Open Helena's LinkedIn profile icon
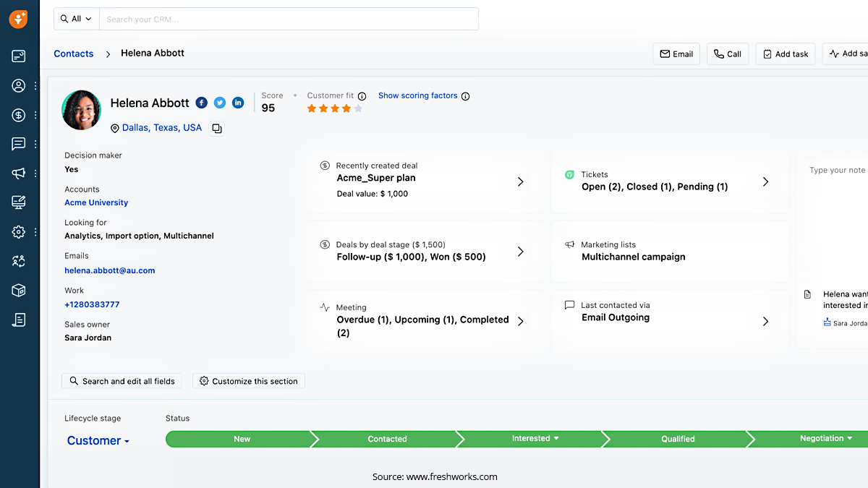This screenshot has height=488, width=868. 238,103
